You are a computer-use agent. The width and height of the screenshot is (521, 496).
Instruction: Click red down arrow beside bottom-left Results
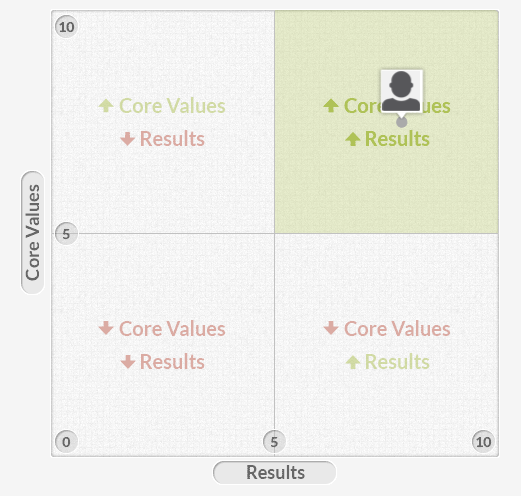128,362
